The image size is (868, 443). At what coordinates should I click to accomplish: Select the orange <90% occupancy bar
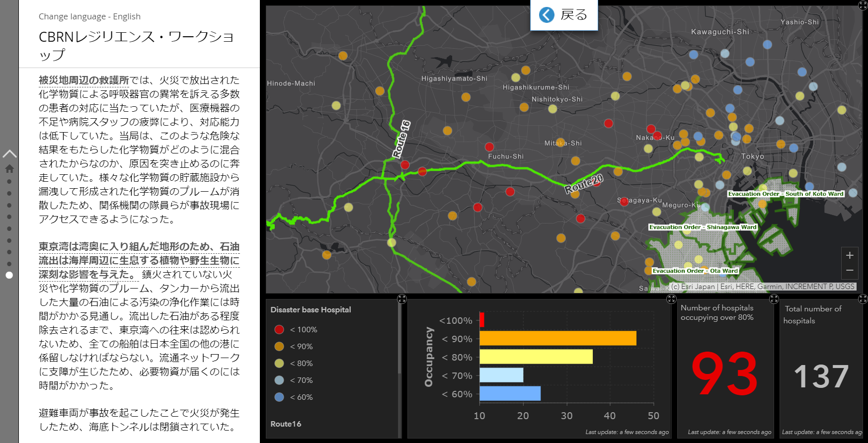(558, 338)
